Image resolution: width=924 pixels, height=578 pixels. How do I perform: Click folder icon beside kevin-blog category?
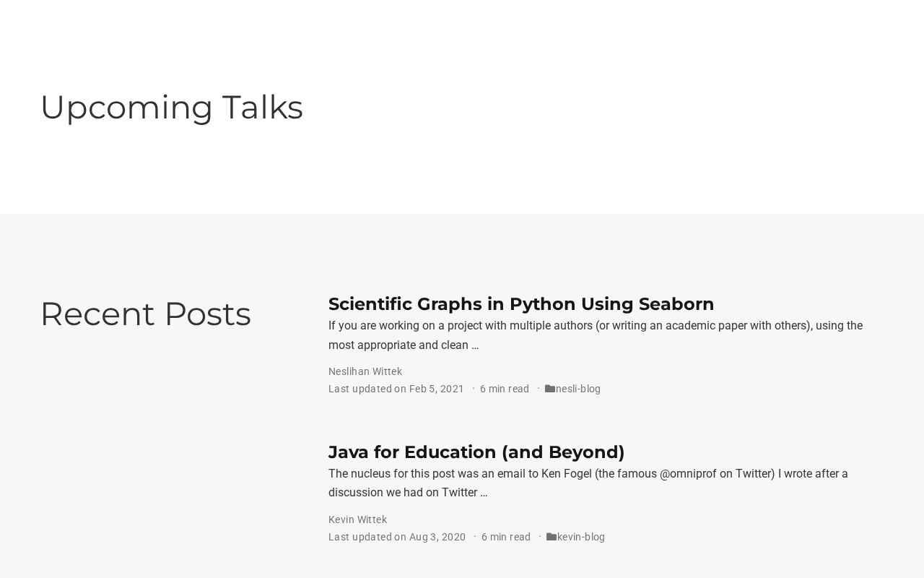[552, 537]
